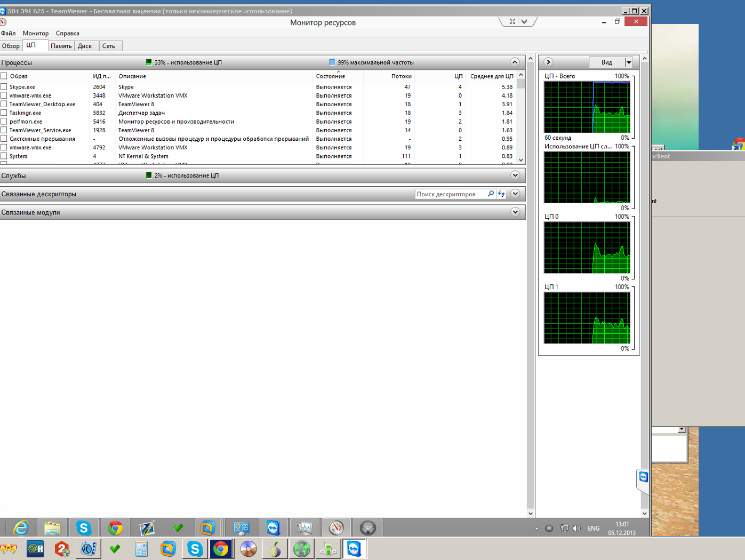Check the vmware-vmx.exe process with PID 3448

coord(4,95)
